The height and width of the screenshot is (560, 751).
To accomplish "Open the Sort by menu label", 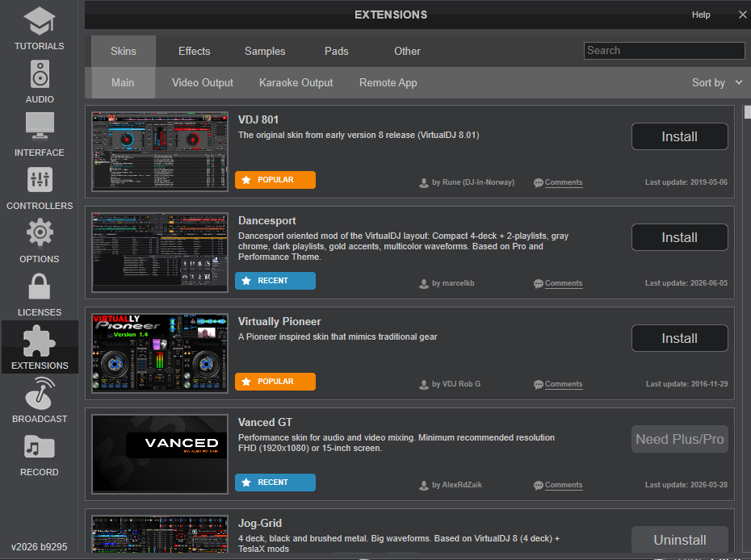I will [708, 83].
